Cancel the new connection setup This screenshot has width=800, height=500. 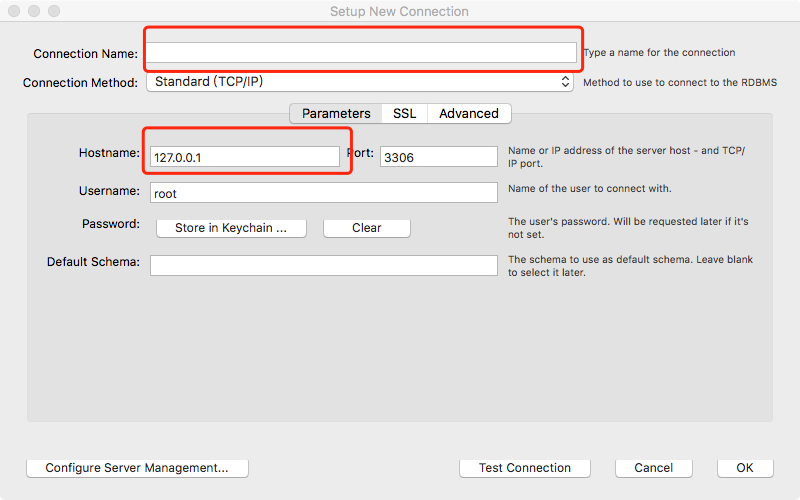tap(654, 468)
